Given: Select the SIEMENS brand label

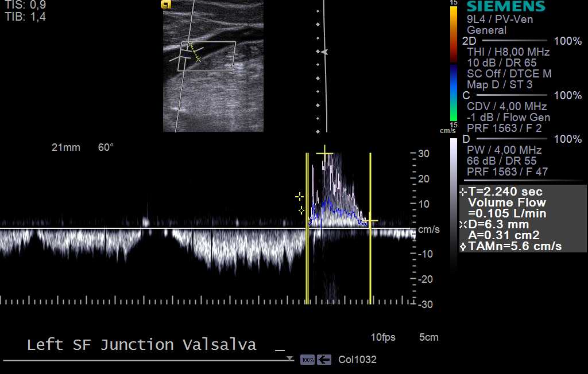Looking at the screenshot, I should click(x=505, y=7).
